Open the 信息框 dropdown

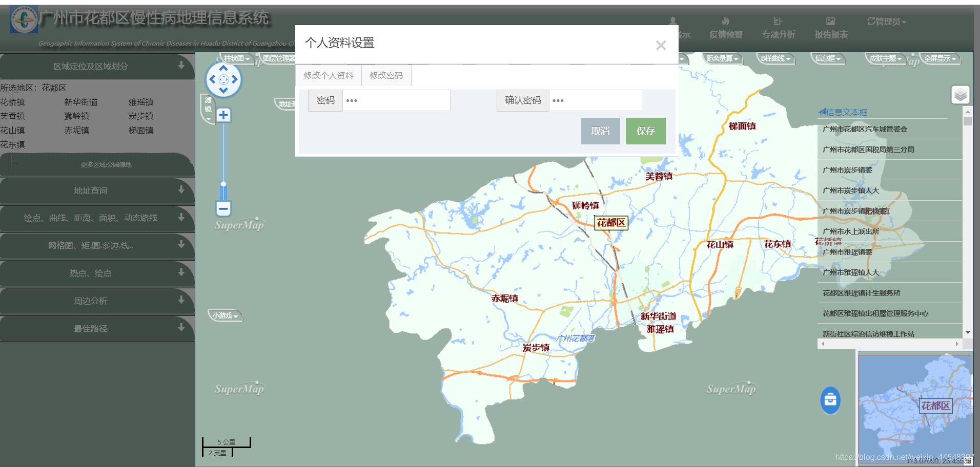828,59
